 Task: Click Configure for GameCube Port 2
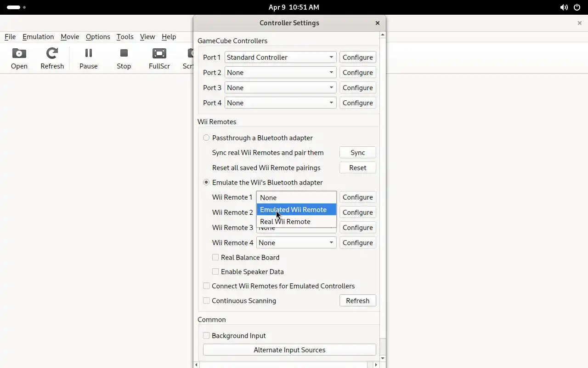[358, 72]
